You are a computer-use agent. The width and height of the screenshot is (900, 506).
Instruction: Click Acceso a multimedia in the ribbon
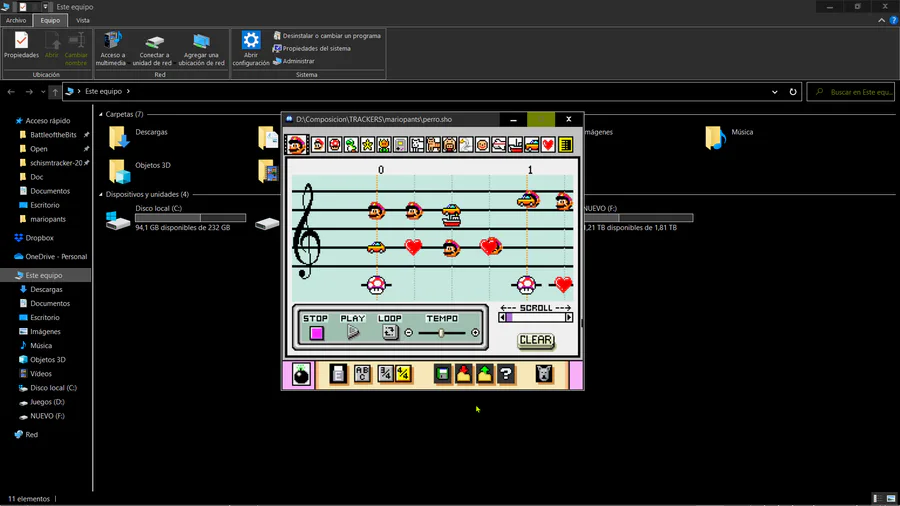[112, 49]
